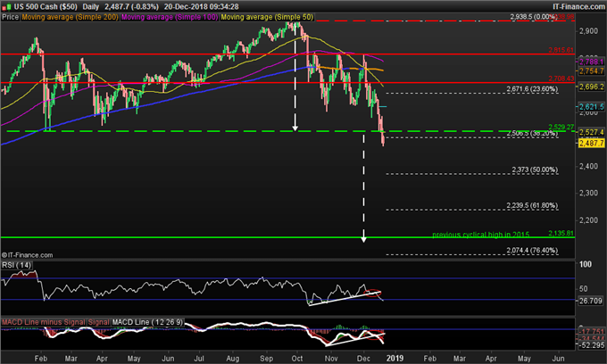The image size is (607, 364).
Task: Click the 2,487.7 (-0.83%) price readout
Action: click(131, 6)
